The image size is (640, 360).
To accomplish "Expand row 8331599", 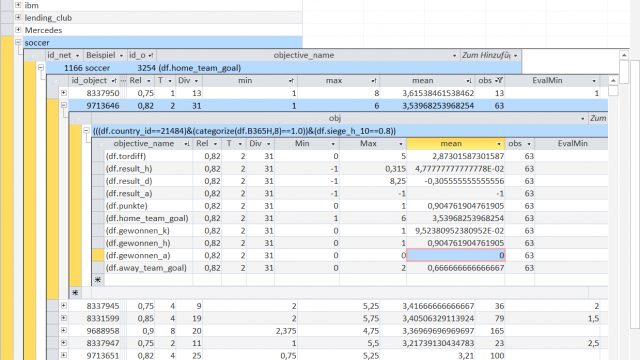I will coord(64,318).
